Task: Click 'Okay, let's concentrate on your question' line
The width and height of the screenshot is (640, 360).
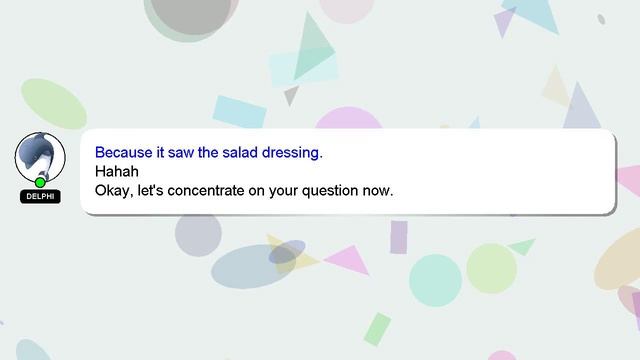Action: [x=244, y=191]
